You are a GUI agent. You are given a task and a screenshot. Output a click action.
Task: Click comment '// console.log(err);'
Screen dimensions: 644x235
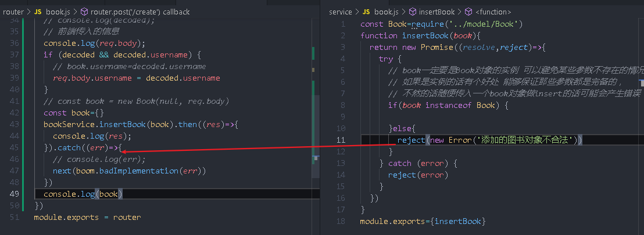(99, 159)
